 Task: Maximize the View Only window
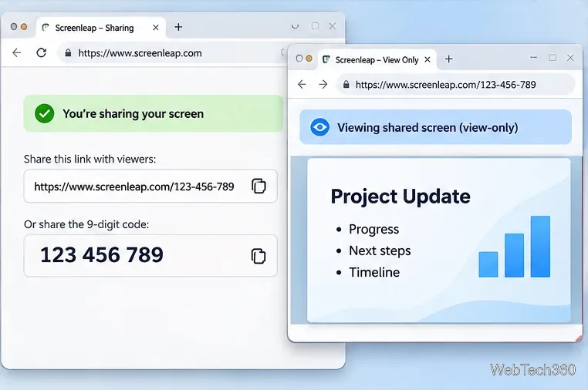pyautogui.click(x=553, y=58)
